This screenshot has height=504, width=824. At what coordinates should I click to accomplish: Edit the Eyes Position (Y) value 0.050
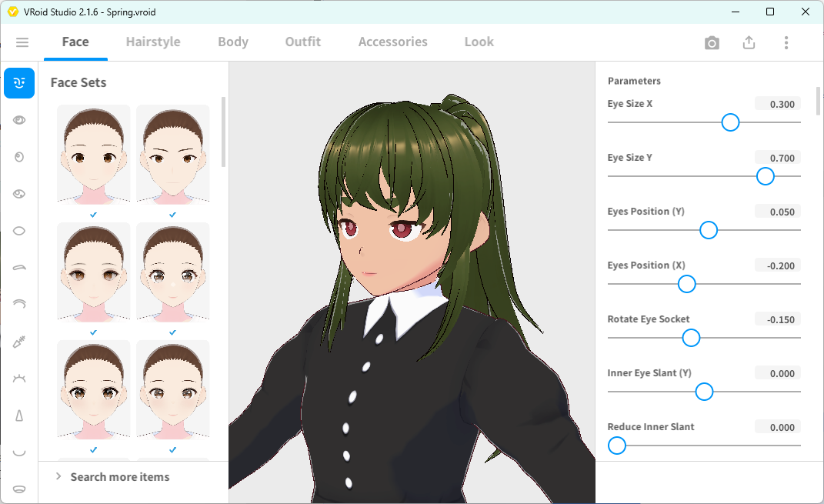778,212
